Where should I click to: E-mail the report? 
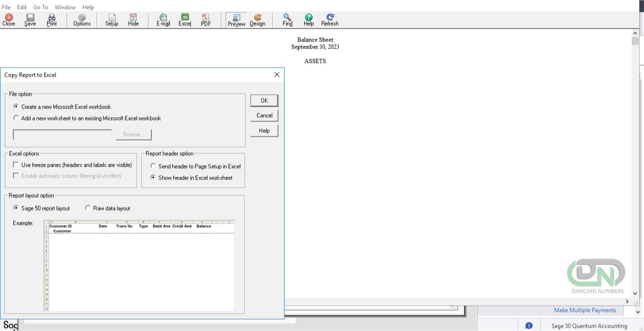click(x=163, y=20)
